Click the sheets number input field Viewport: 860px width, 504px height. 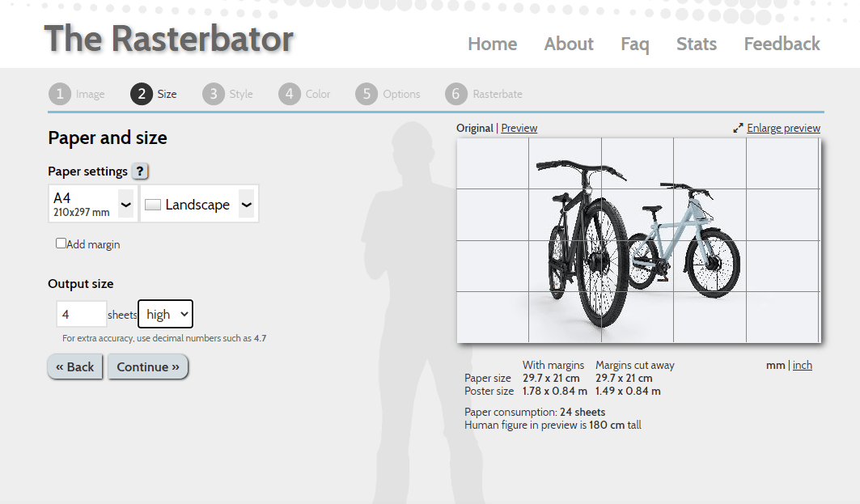point(81,314)
